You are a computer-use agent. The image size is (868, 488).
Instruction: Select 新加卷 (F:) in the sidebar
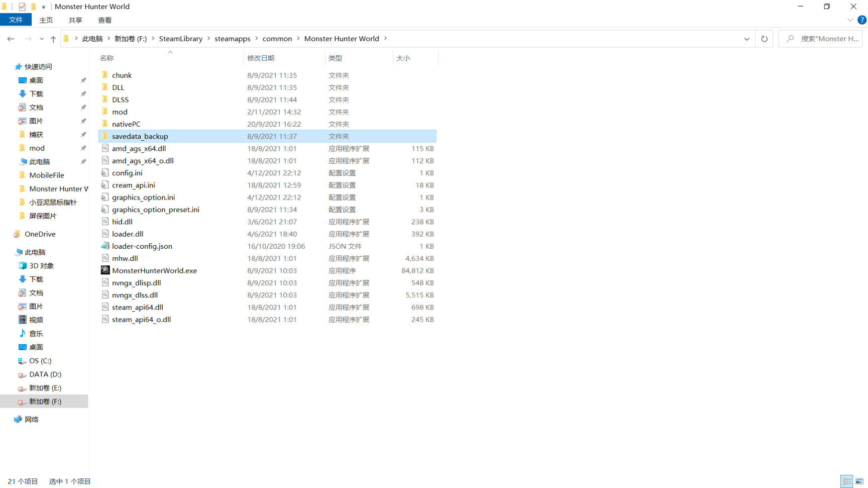pyautogui.click(x=44, y=402)
